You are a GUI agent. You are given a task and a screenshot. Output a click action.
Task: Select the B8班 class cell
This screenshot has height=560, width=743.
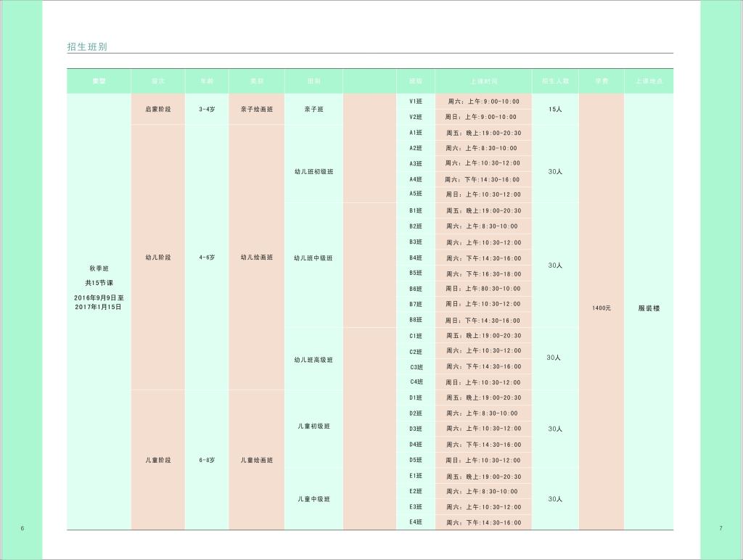click(x=416, y=320)
